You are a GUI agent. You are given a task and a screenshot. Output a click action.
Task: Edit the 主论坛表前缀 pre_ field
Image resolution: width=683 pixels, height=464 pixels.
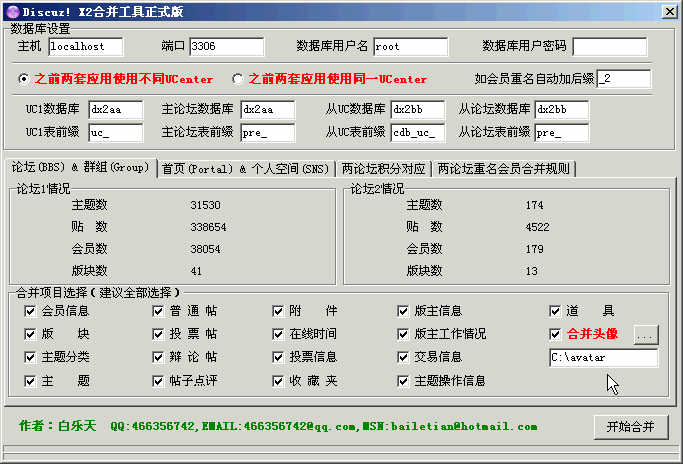pos(267,133)
